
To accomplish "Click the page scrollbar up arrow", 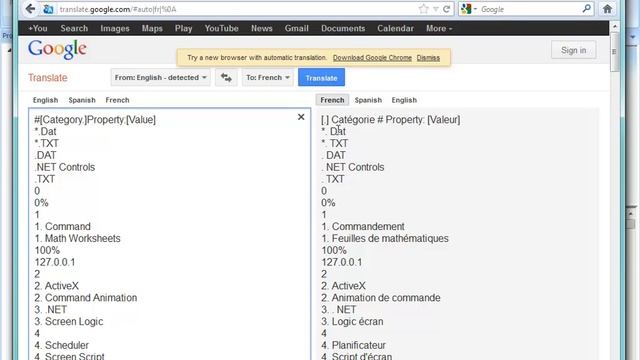I will 615,26.
